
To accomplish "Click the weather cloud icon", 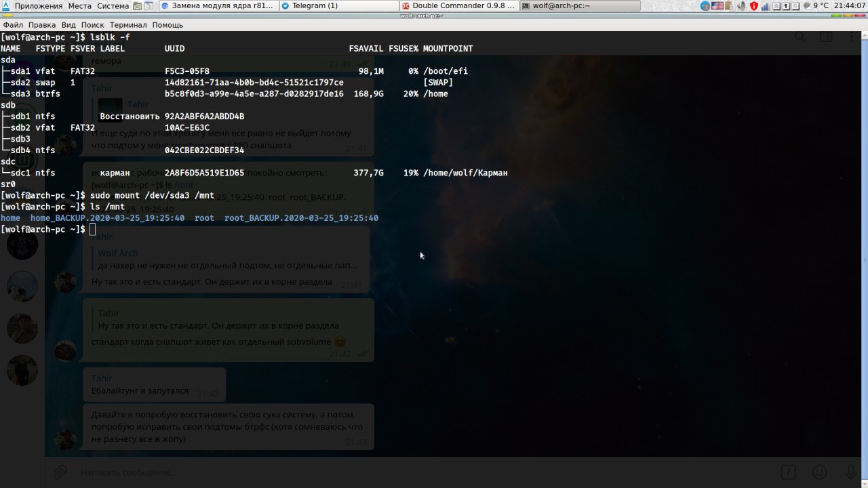I will click(808, 6).
